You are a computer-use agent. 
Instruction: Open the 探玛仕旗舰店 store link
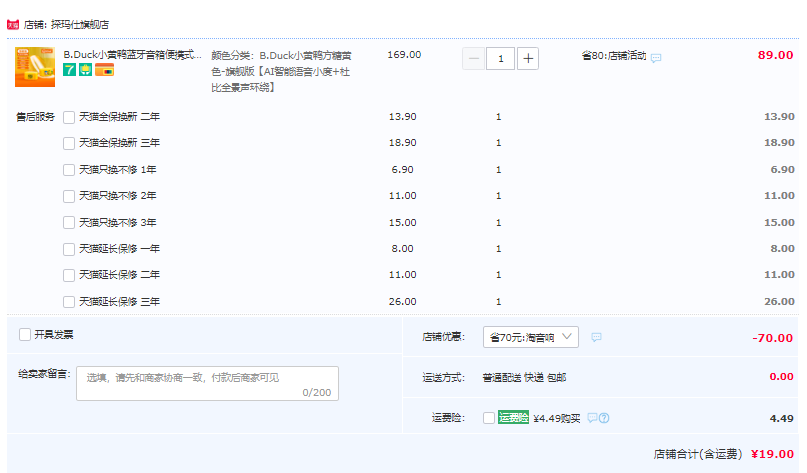pos(80,25)
